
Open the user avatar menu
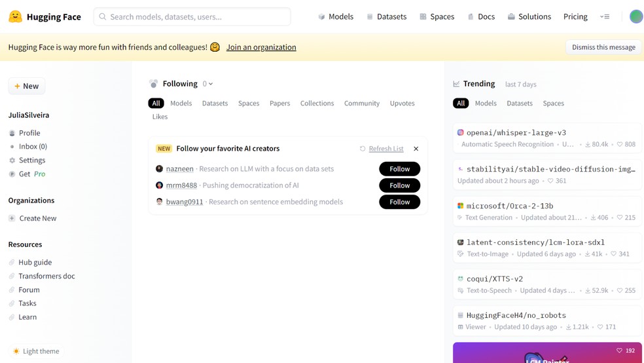coord(635,16)
